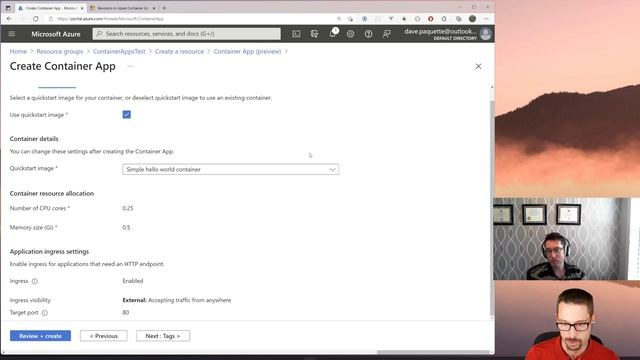Select the Create Container App browser tab

pos(50,8)
